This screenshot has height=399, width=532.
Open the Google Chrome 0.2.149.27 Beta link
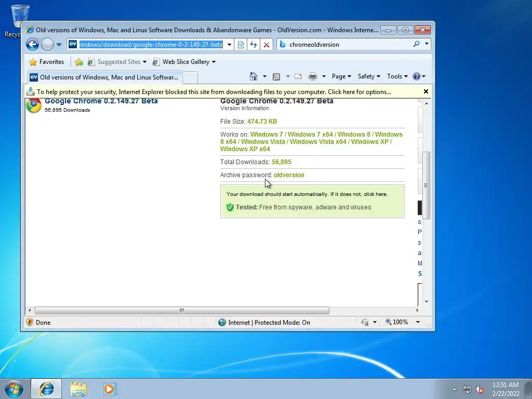click(x=101, y=101)
